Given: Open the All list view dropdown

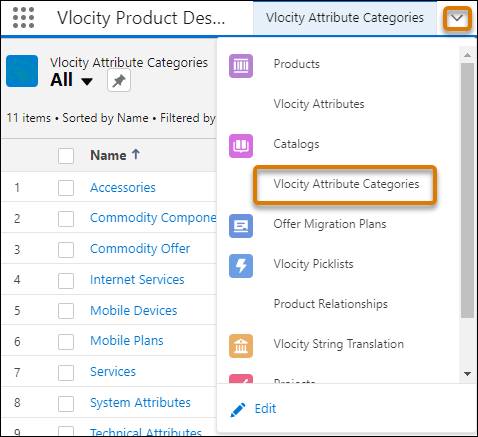Looking at the screenshot, I should click(87, 81).
